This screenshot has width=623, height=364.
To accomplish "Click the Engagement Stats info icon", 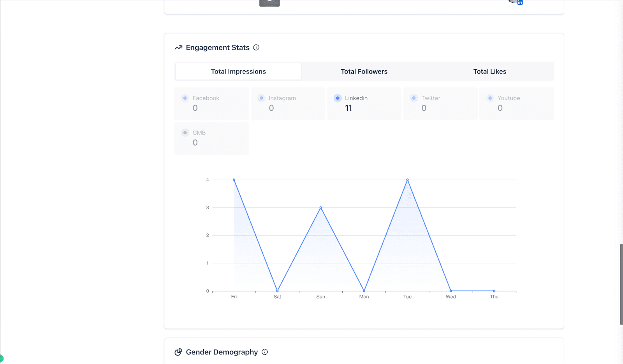I will coord(256,47).
